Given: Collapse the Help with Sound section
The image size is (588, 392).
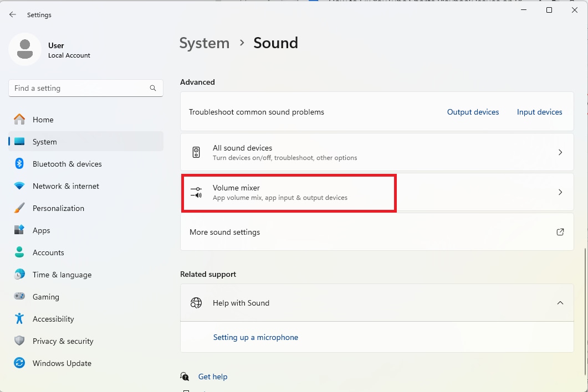Looking at the screenshot, I should (560, 303).
